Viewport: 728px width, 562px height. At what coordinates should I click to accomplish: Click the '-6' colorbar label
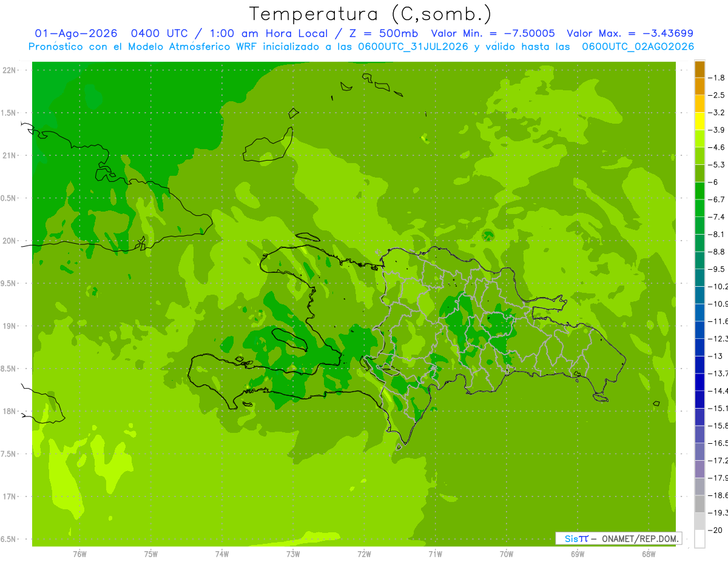coord(714,182)
